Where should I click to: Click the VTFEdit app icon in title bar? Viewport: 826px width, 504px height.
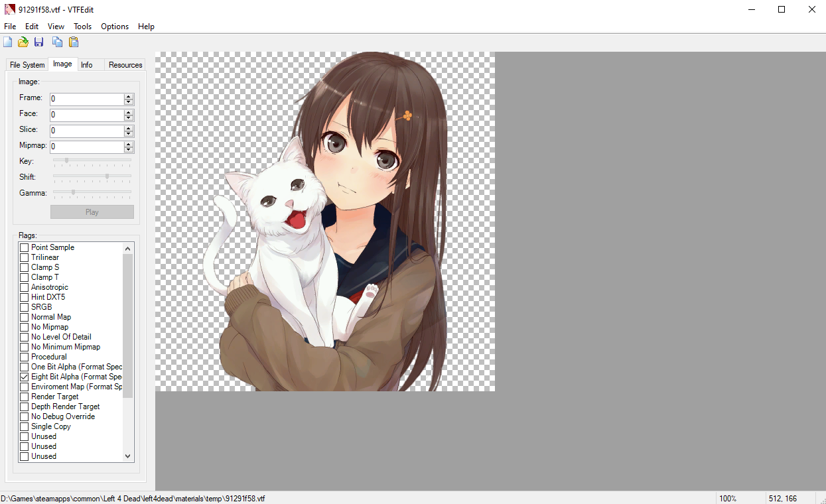tap(9, 9)
